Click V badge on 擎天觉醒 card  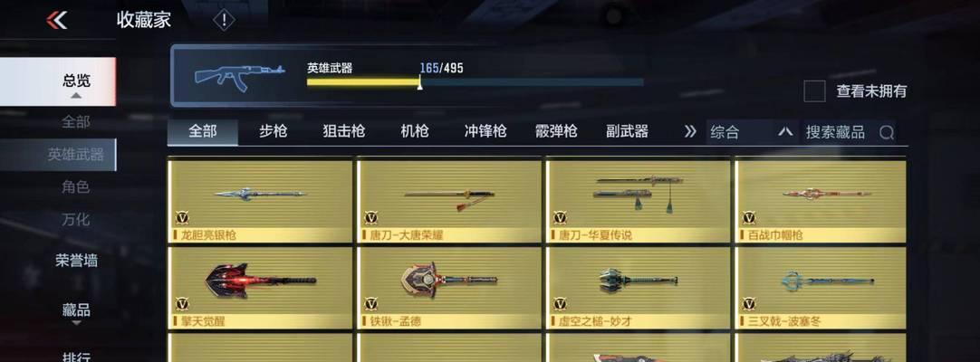pos(182,304)
